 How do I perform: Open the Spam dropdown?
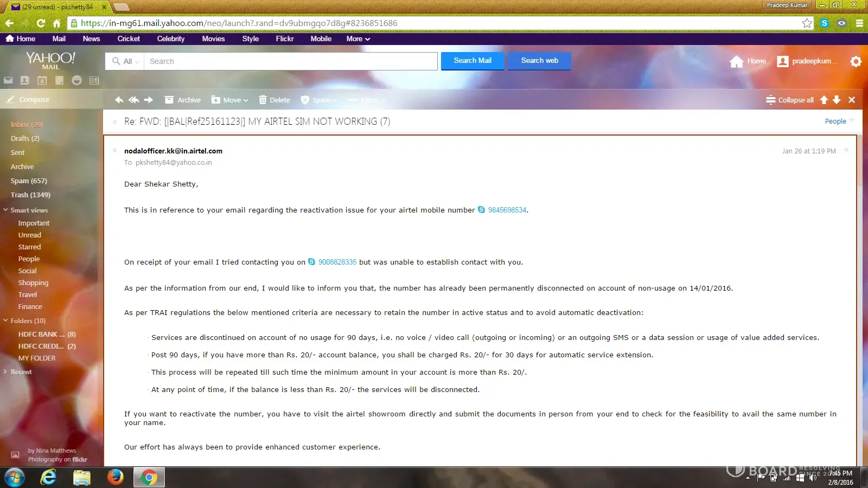pos(319,100)
